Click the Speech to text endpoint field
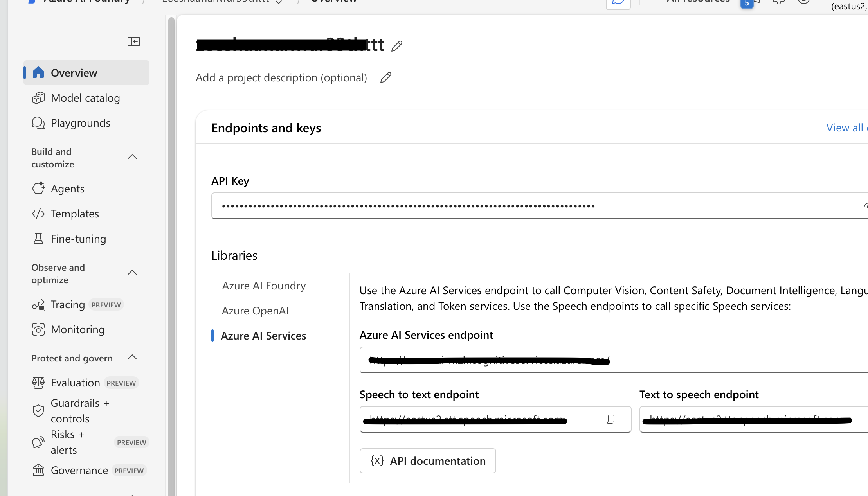 pyautogui.click(x=495, y=419)
